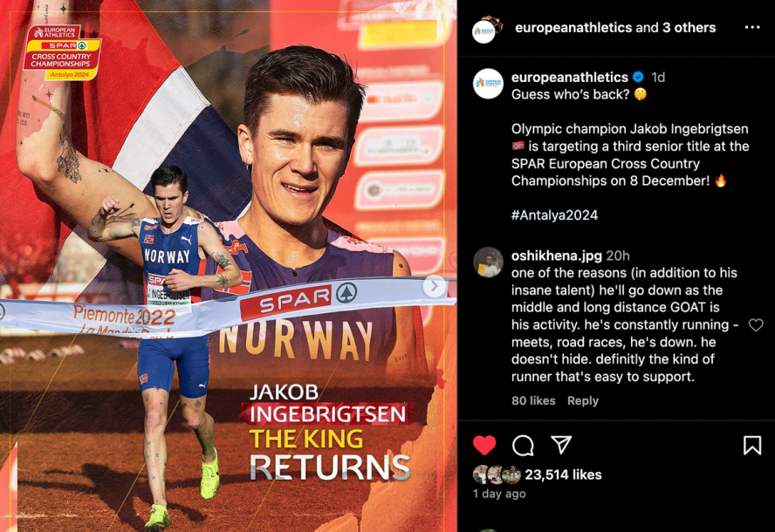This screenshot has height=532, width=775.
Task: Like the oshikhena.jpg comment heart
Action: [756, 325]
